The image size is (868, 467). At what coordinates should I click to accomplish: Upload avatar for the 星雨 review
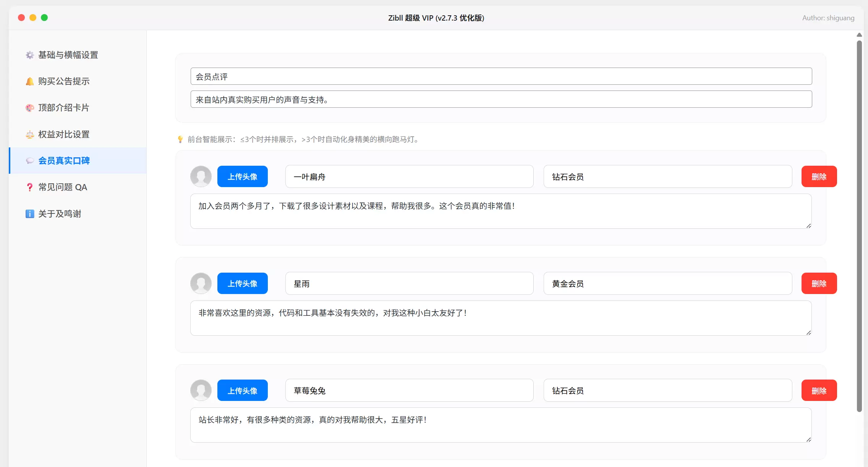[x=243, y=283]
